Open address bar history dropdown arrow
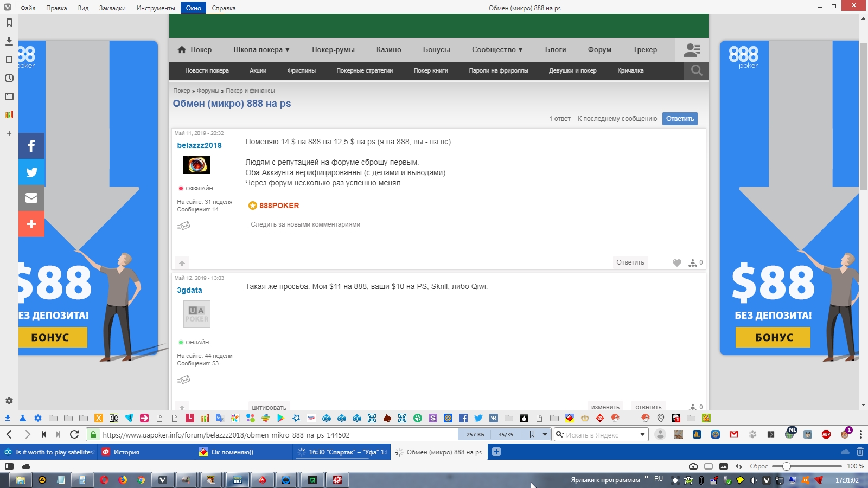 click(x=545, y=434)
